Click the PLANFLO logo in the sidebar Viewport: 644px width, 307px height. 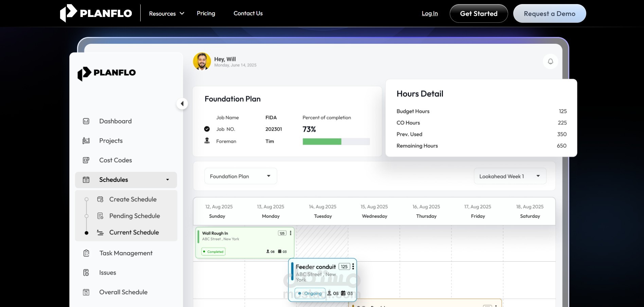[x=107, y=73]
